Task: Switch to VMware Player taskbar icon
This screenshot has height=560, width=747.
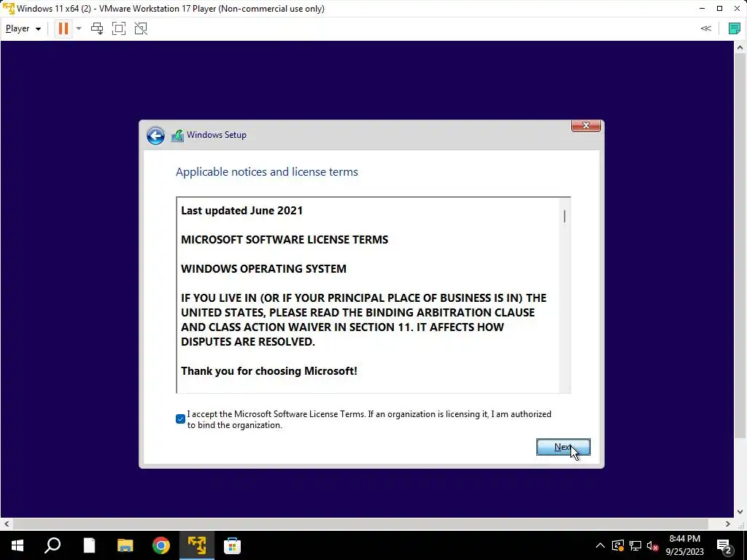Action: click(197, 545)
